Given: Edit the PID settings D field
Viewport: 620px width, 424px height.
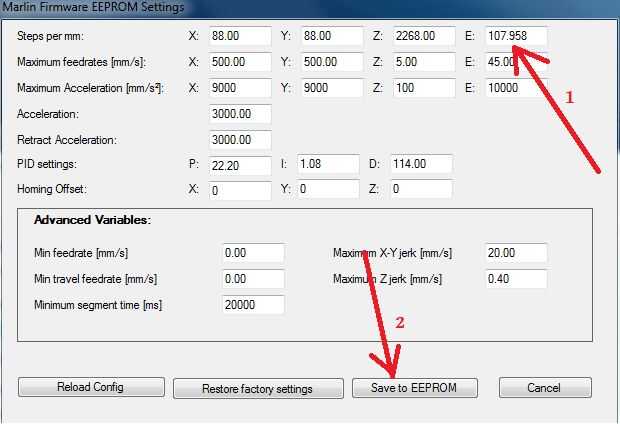Looking at the screenshot, I should 422,164.
